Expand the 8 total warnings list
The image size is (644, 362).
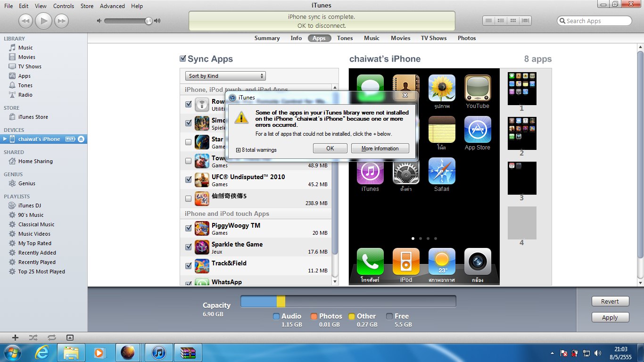pyautogui.click(x=239, y=150)
